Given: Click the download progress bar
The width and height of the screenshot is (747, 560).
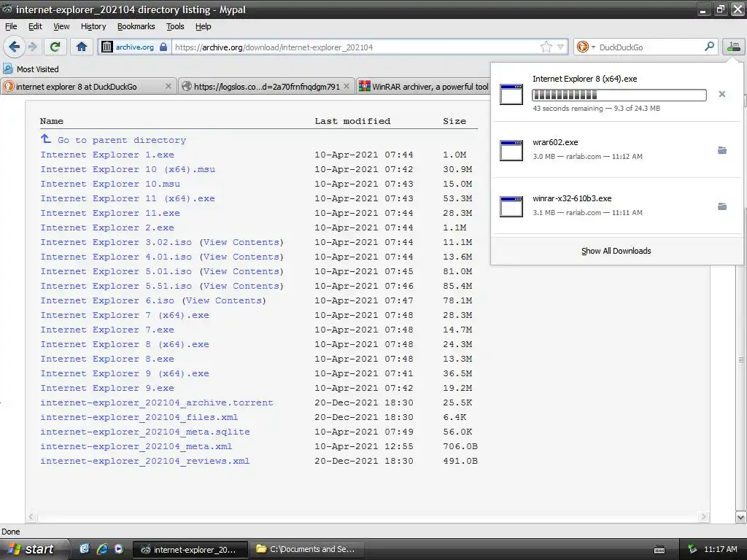Looking at the screenshot, I should 619,95.
